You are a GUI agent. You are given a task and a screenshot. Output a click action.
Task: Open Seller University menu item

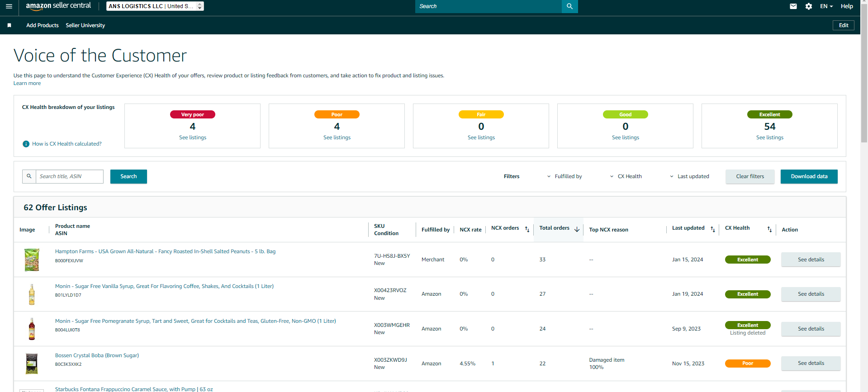tap(85, 25)
